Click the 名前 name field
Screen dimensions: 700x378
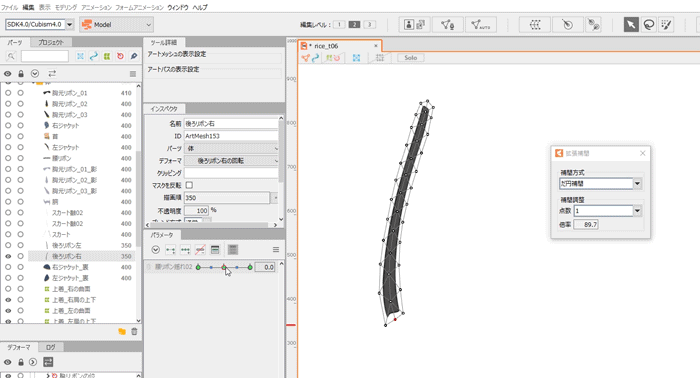pos(231,124)
